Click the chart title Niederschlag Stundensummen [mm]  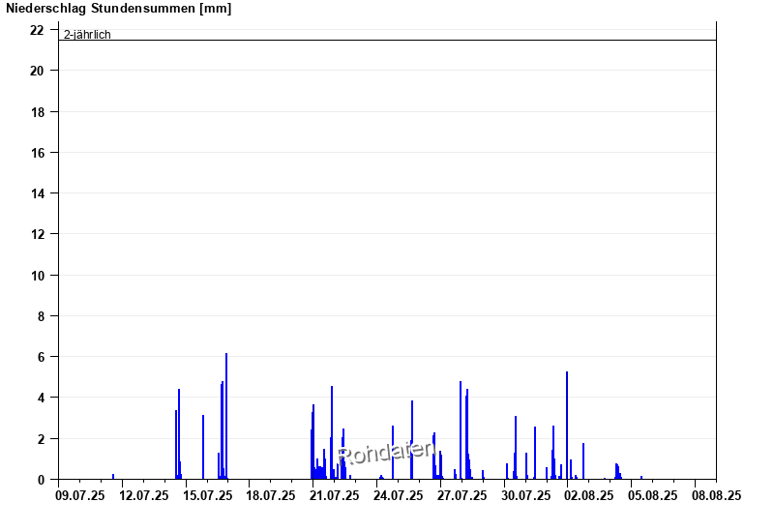point(119,9)
